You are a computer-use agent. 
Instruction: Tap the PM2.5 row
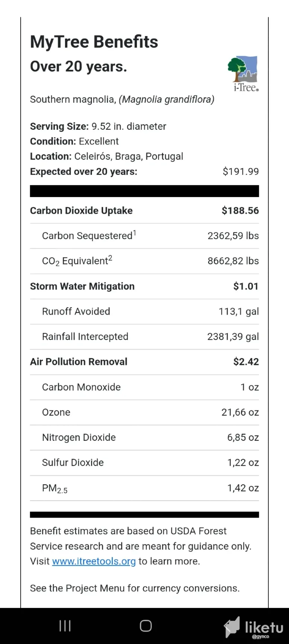[x=144, y=488]
